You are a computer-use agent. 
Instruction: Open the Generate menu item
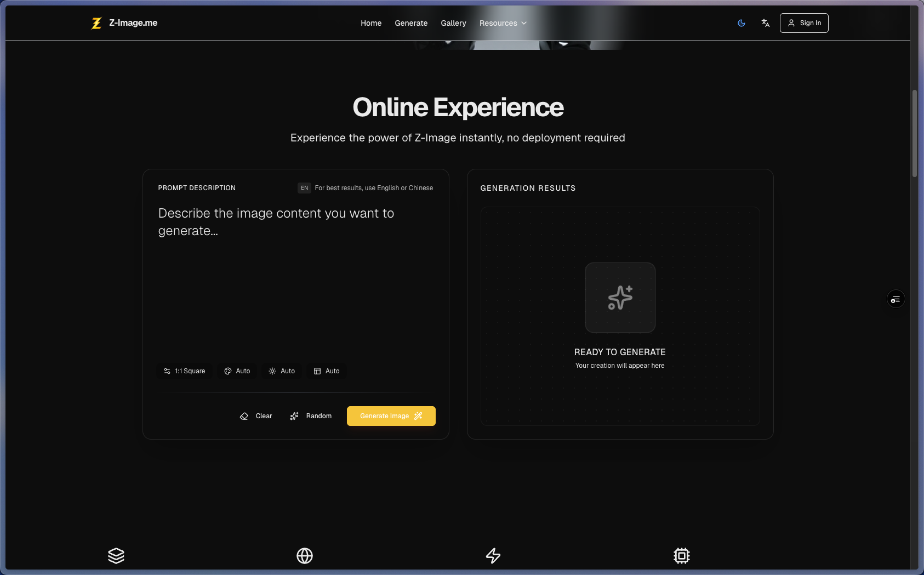pos(411,23)
